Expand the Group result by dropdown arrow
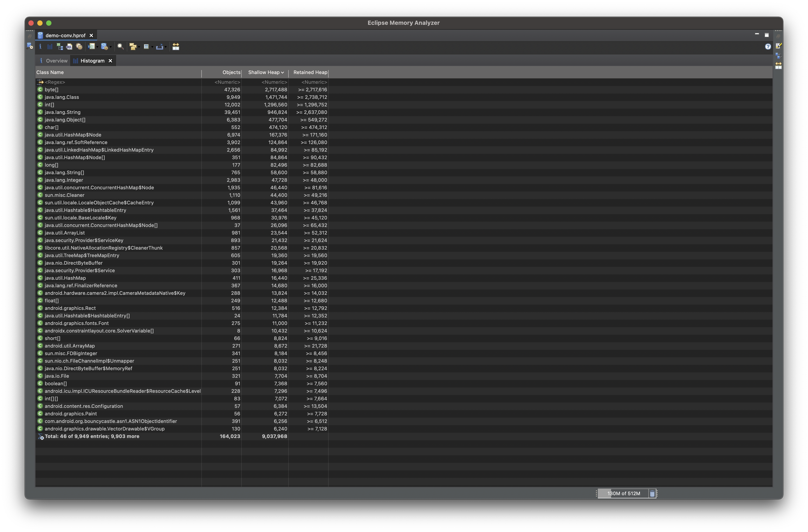Screen dimensions: 808x532 click(139, 47)
